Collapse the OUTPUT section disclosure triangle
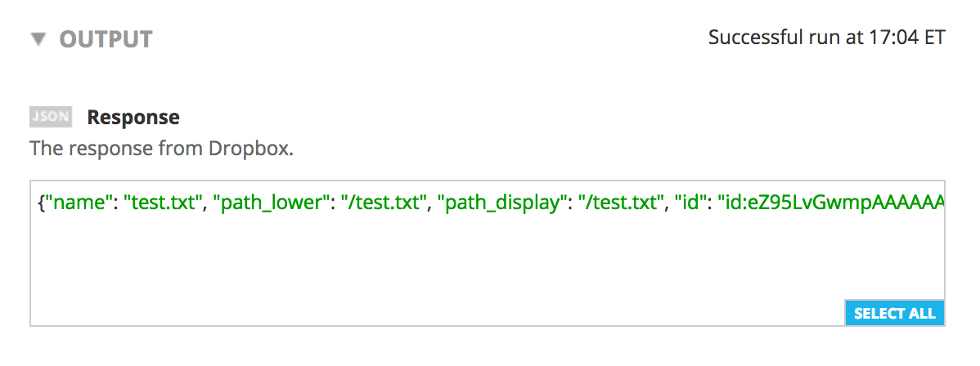 [38, 39]
